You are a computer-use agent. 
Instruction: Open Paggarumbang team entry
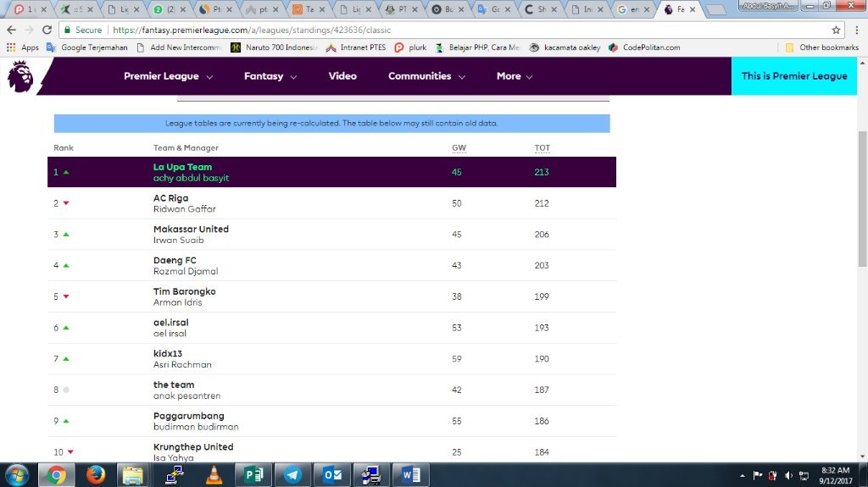[331, 421]
